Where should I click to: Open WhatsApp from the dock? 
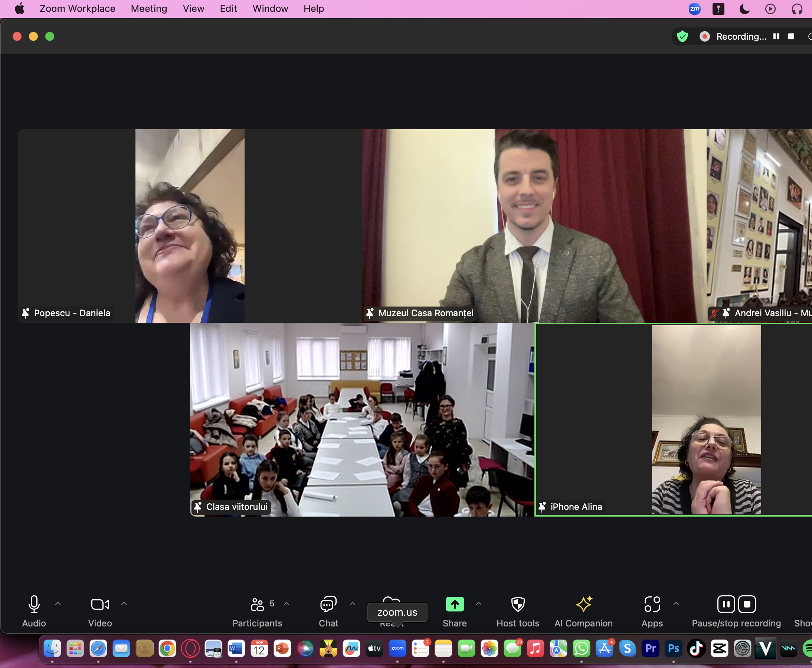point(581,649)
